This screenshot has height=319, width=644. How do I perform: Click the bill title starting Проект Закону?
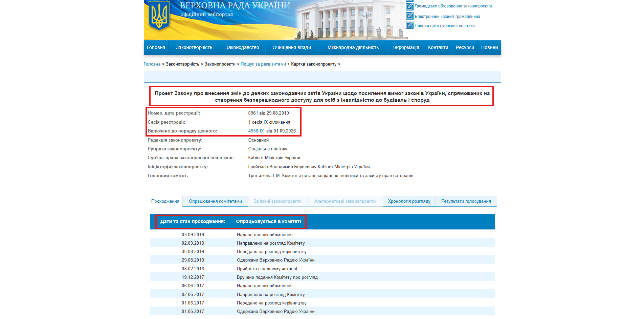click(322, 97)
